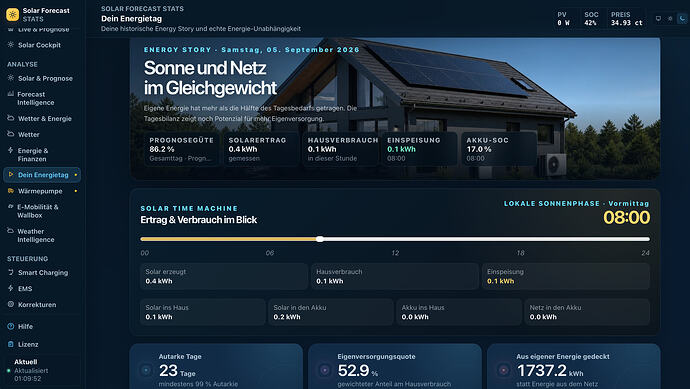Click the Autarke Tage card icon
This screenshot has height=389, width=690.
tap(146, 370)
